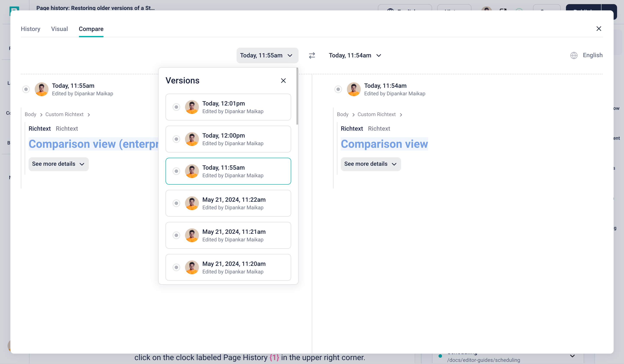624x364 pixels.
Task: Open the Today 11:54am version dropdown
Action: click(355, 55)
